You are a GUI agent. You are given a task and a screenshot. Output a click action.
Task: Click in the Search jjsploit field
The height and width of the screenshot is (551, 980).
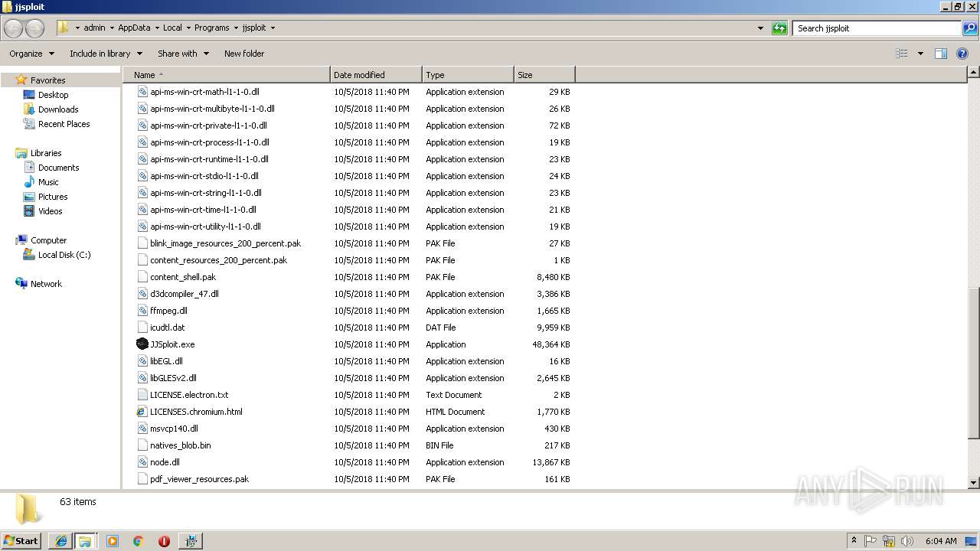point(877,28)
